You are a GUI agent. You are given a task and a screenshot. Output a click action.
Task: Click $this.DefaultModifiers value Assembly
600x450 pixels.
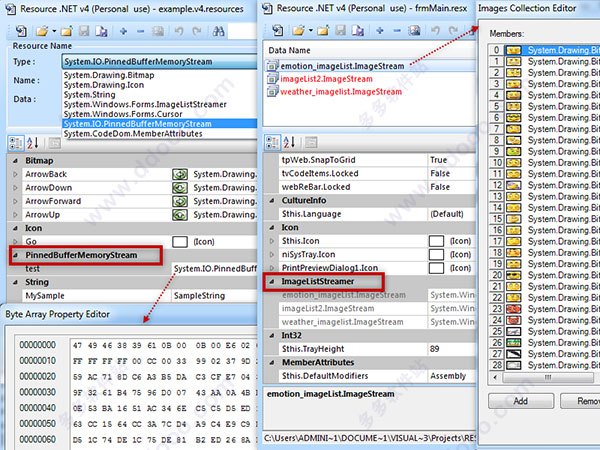(x=448, y=376)
